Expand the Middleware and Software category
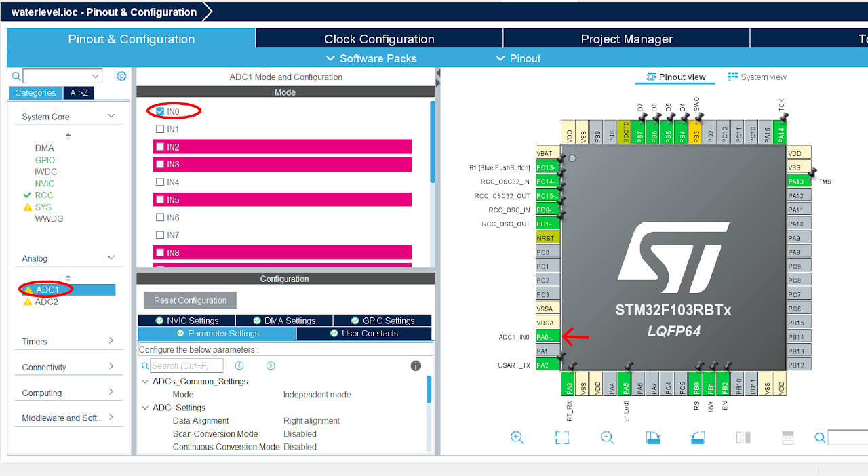This screenshot has height=476, width=868. pos(111,418)
